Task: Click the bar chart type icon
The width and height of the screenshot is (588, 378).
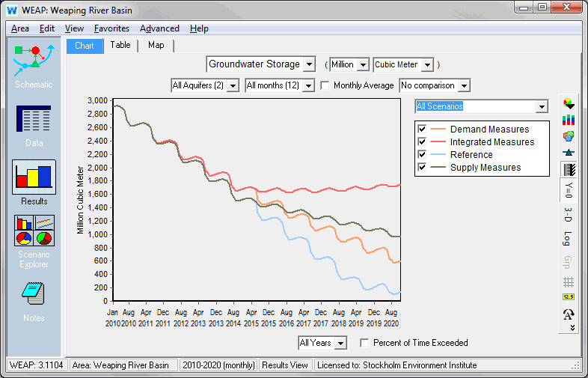Action: click(569, 120)
